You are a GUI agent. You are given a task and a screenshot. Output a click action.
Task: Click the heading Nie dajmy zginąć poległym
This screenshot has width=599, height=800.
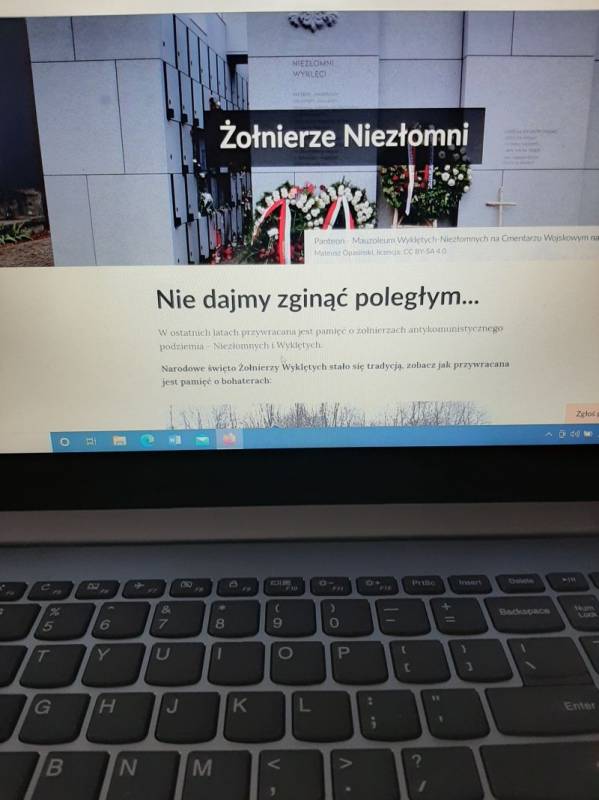click(x=317, y=297)
